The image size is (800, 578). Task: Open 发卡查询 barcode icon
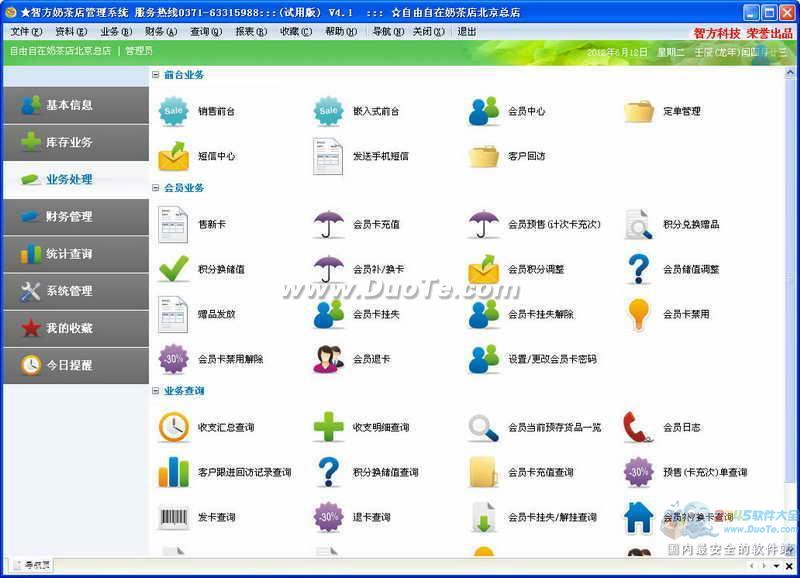point(174,517)
